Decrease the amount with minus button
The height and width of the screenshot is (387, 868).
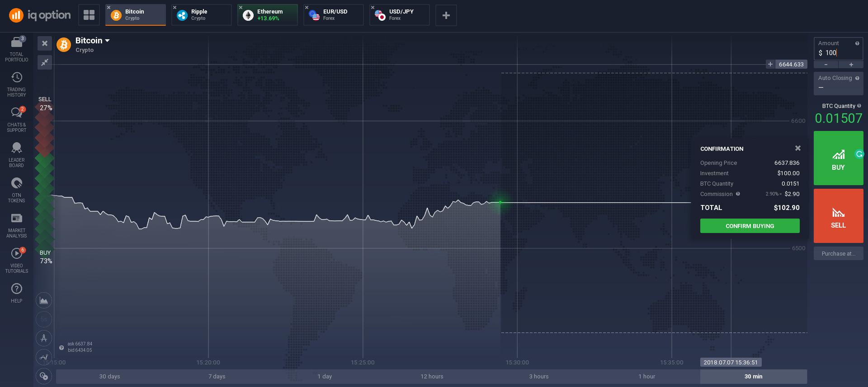tap(826, 65)
